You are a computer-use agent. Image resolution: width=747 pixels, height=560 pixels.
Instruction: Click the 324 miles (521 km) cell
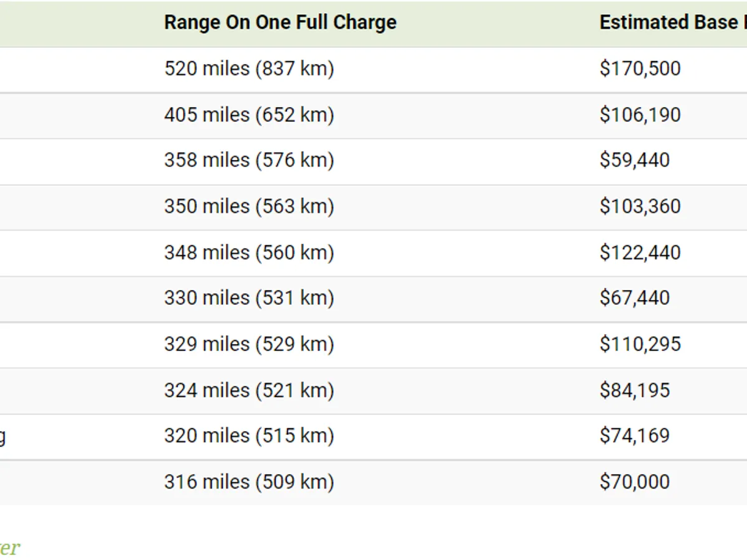pyautogui.click(x=249, y=390)
